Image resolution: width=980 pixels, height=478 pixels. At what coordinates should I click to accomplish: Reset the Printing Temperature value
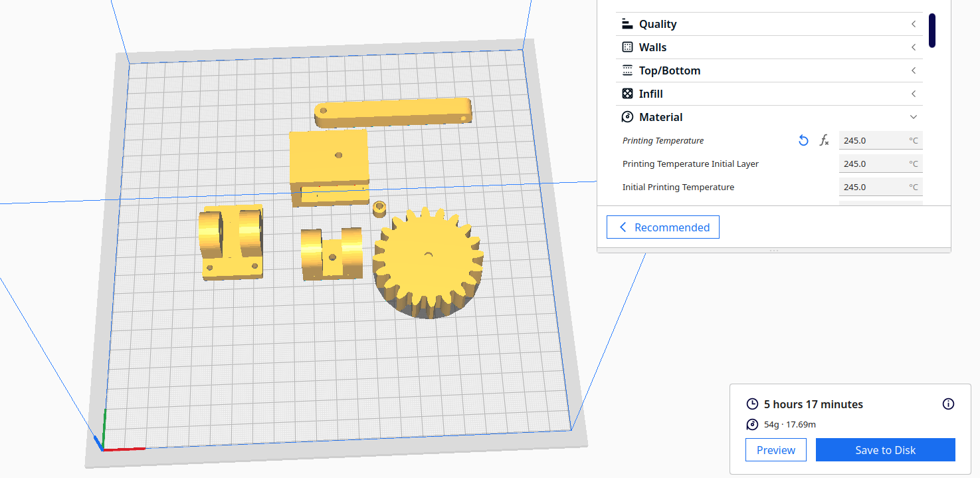coord(803,140)
